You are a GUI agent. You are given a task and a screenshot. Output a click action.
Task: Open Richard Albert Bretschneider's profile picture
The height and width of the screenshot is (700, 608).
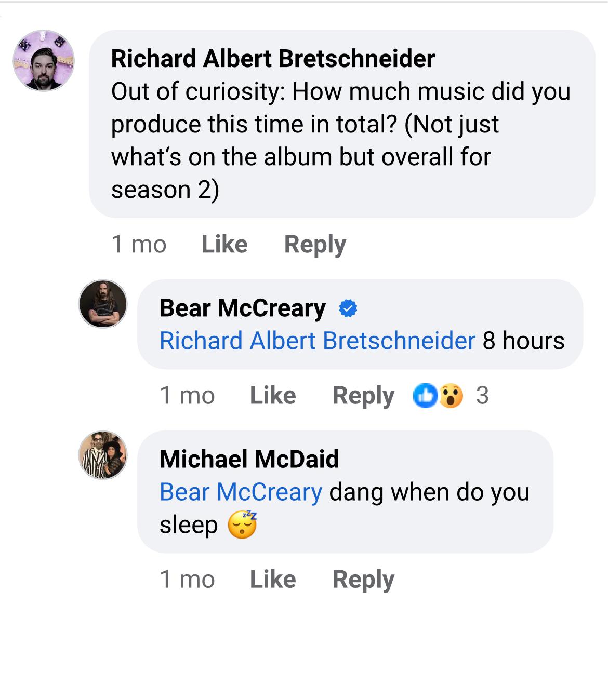pos(44,60)
